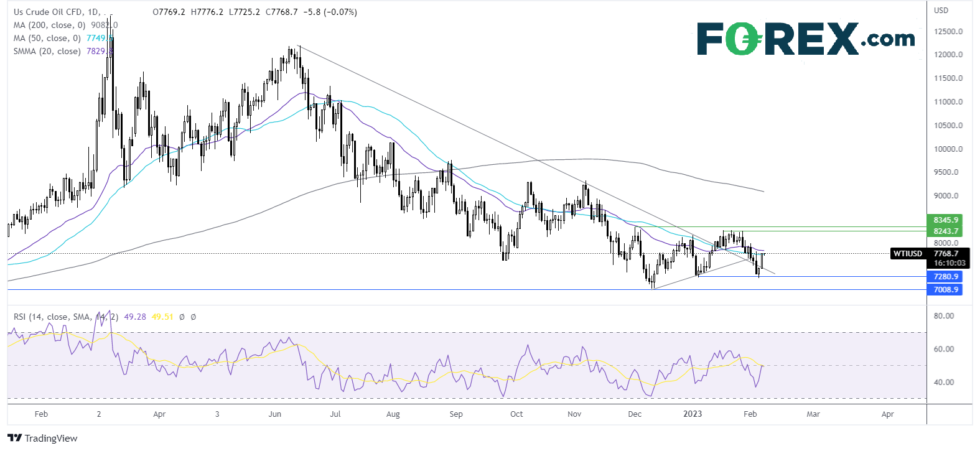Click the open value O7769.2
The height and width of the screenshot is (451, 980).
(169, 12)
